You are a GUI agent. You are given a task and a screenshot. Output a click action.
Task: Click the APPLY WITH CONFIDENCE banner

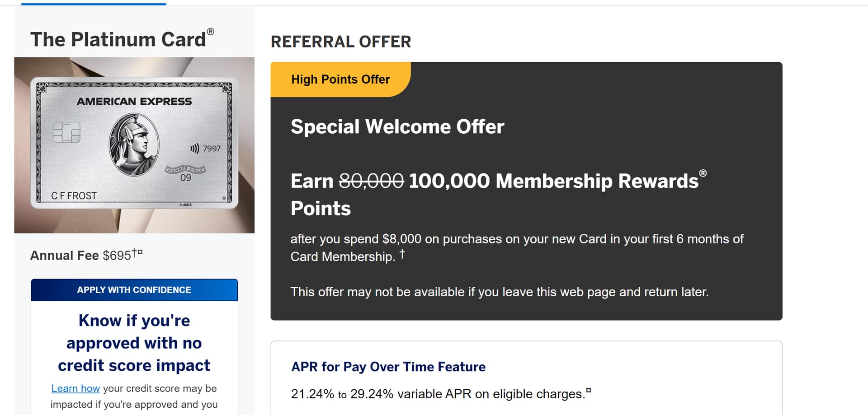[134, 289]
